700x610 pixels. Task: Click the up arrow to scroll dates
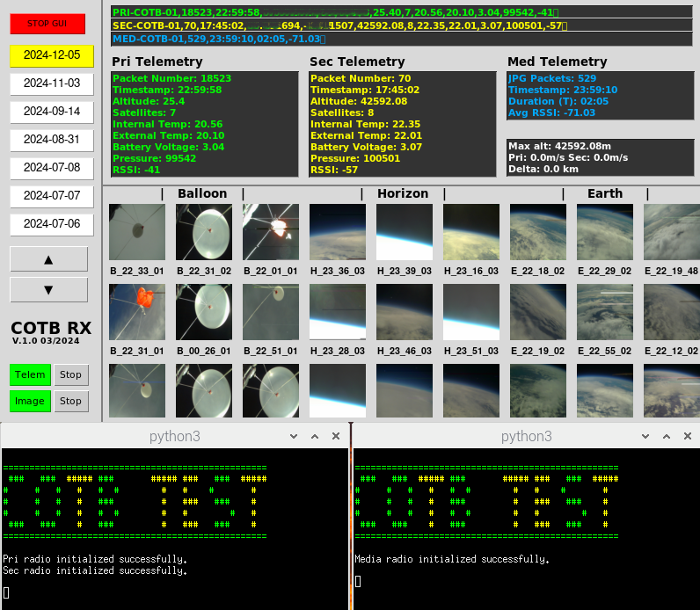pos(48,259)
